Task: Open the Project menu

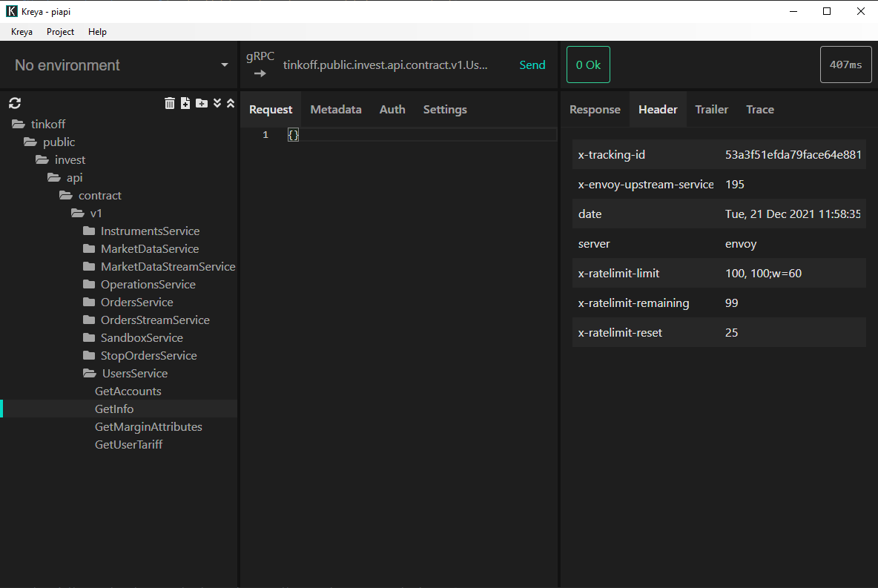Action: click(60, 32)
